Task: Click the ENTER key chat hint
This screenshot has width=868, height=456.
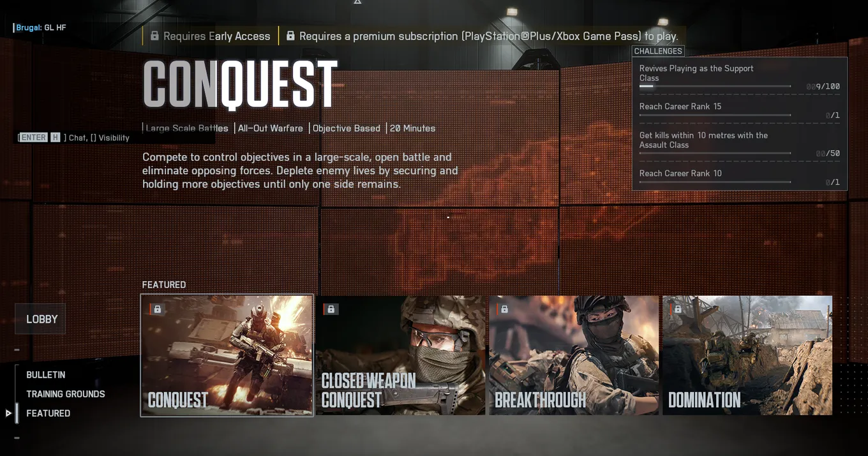Action: pos(34,137)
